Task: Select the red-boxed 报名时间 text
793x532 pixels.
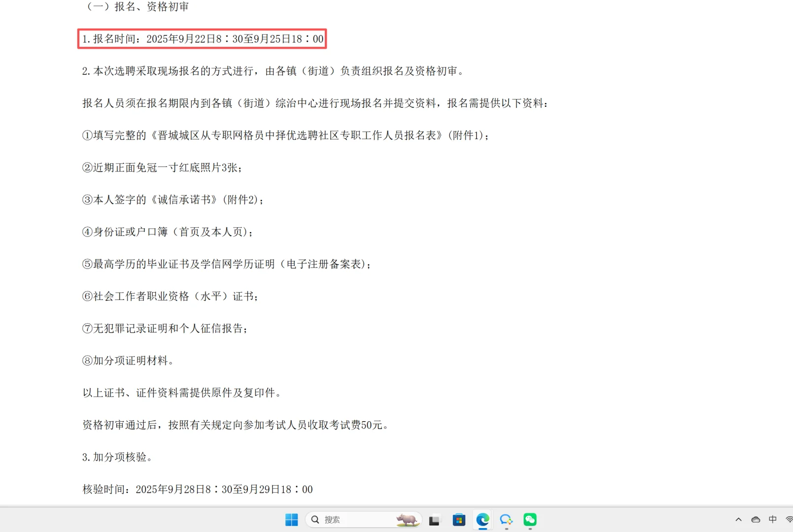Action: click(x=202, y=38)
